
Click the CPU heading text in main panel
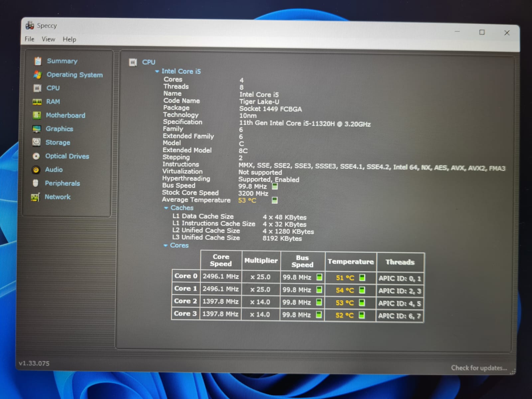point(149,62)
